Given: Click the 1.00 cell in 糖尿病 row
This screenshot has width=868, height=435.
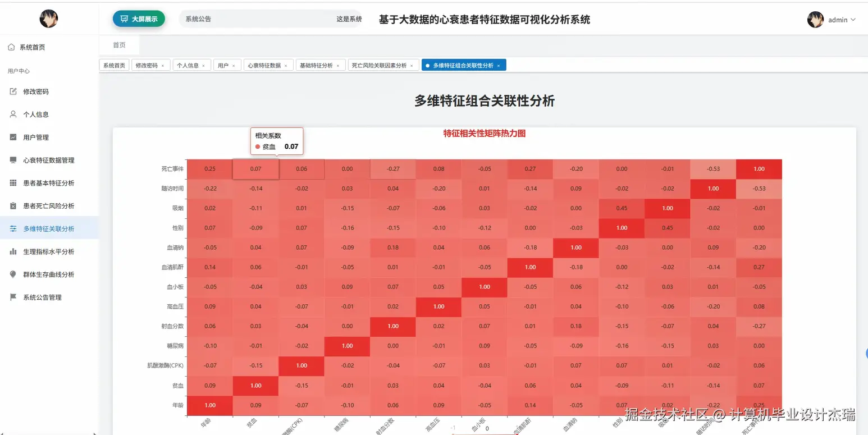Looking at the screenshot, I should point(347,346).
